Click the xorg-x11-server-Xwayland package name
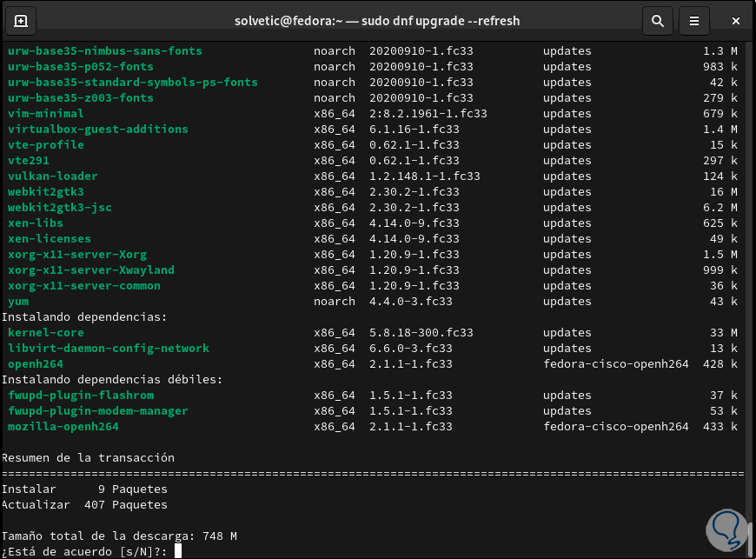Screen dimensions: 756x559 pos(90,270)
